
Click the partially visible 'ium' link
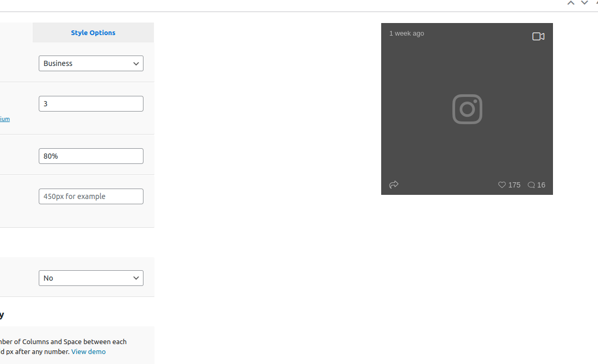[x=5, y=119]
